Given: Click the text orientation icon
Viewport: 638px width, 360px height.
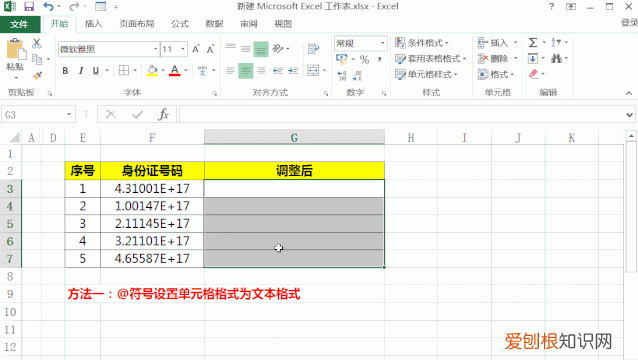Looking at the screenshot, I should point(278,49).
